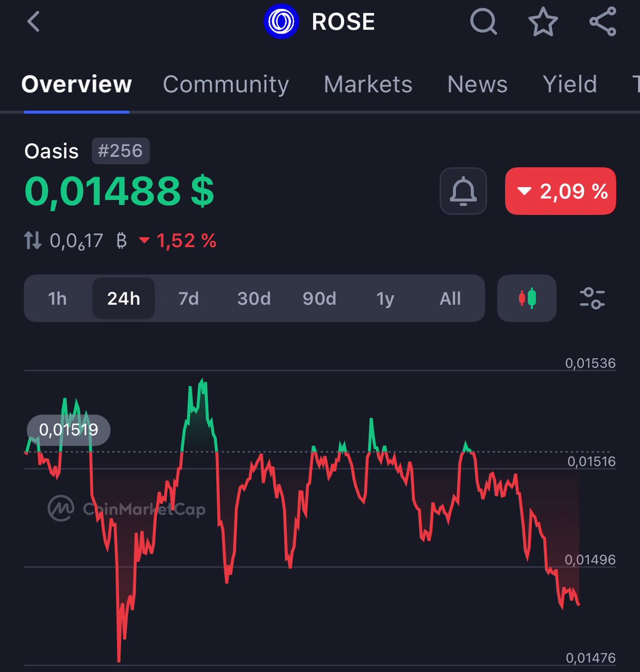Screen dimensions: 640x672
Task: Select the 1y timeframe
Action: pyautogui.click(x=385, y=298)
